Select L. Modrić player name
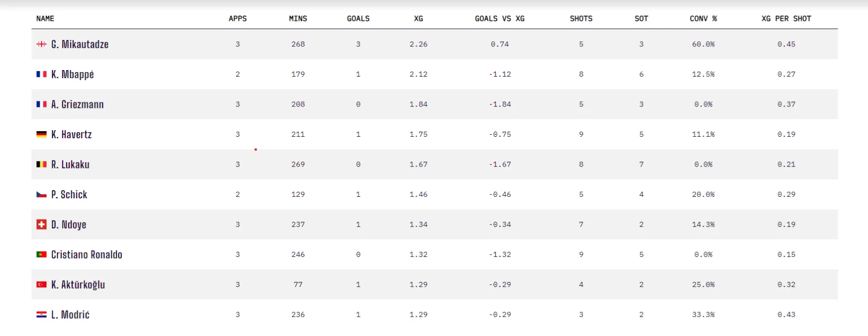868x336 pixels. click(70, 315)
